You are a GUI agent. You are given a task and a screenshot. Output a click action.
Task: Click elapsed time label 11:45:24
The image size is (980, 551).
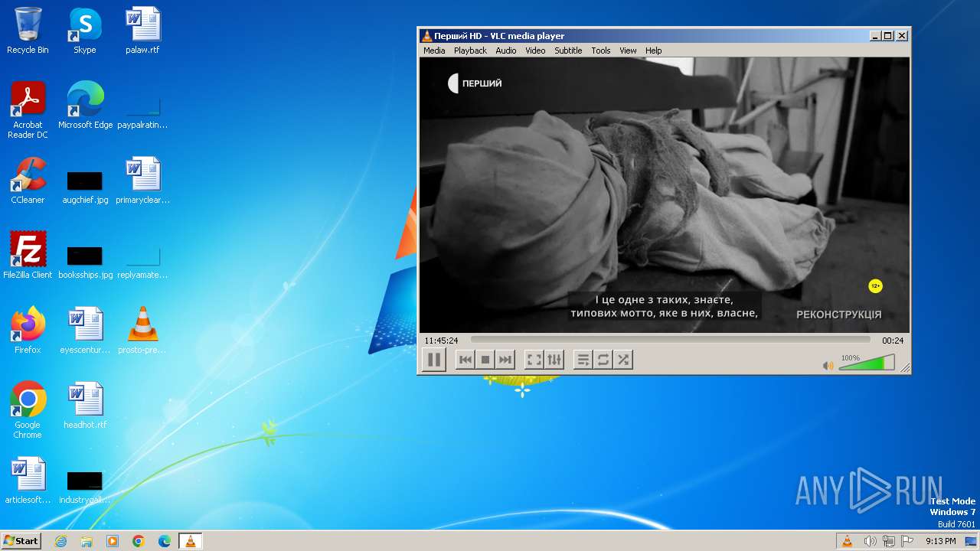click(x=441, y=341)
